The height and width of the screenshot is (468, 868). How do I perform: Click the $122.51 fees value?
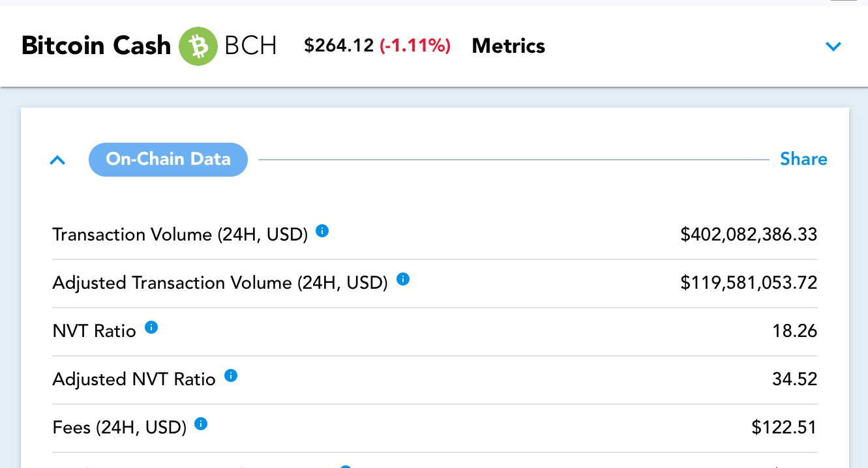[x=784, y=428]
